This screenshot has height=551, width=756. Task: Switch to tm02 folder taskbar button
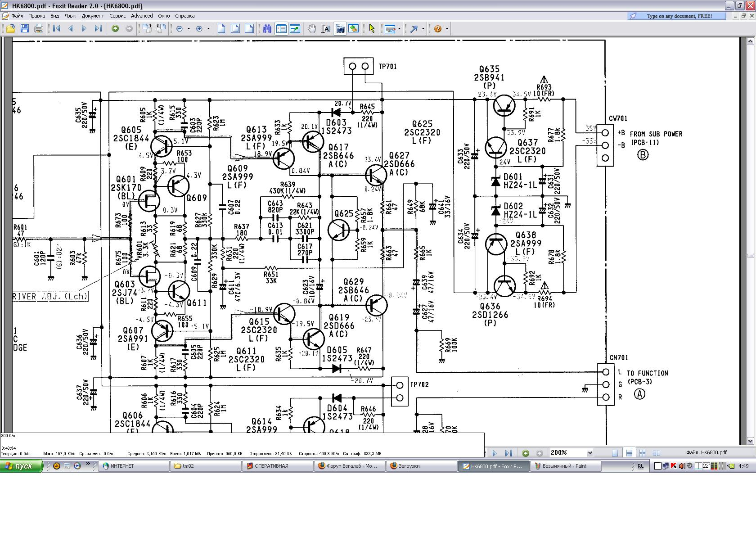tap(206, 466)
